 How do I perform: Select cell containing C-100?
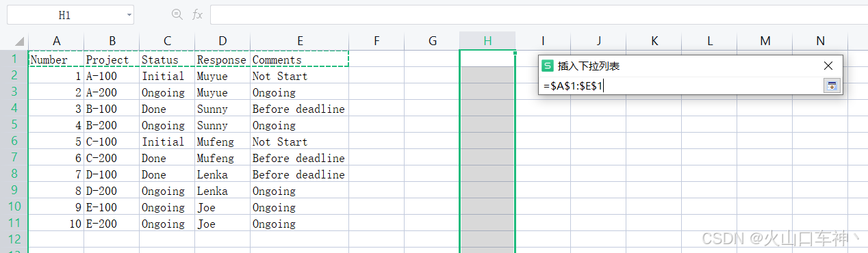click(x=112, y=142)
